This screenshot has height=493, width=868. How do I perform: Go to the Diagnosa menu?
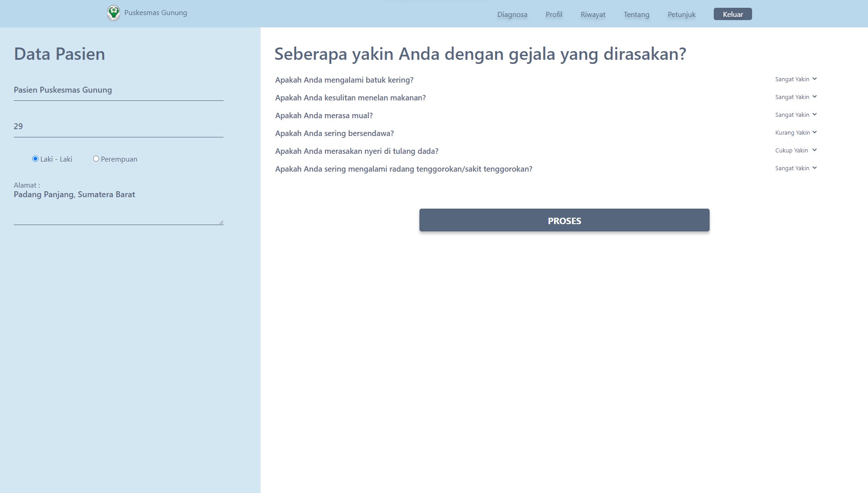click(x=512, y=15)
